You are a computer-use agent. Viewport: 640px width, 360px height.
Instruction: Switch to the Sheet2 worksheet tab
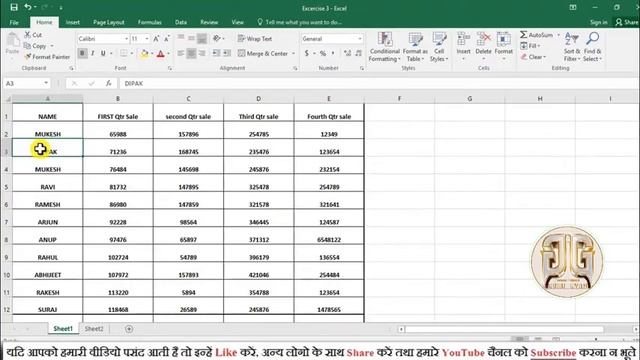[94, 329]
